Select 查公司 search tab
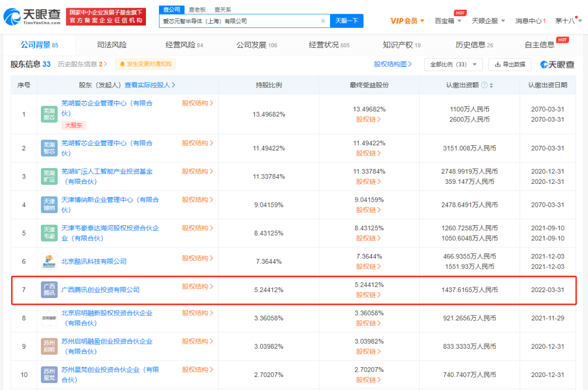Image resolution: width=588 pixels, height=390 pixels. point(171,9)
